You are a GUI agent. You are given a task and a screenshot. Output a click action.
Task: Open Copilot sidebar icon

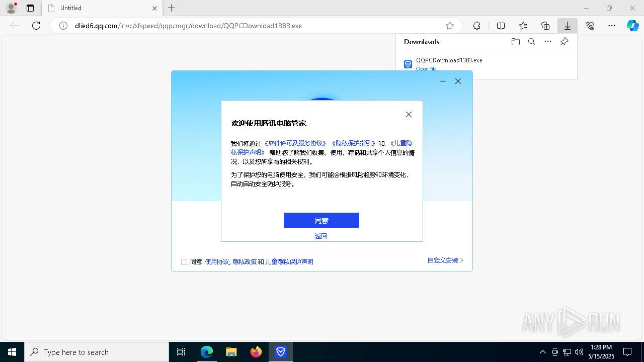click(x=632, y=26)
